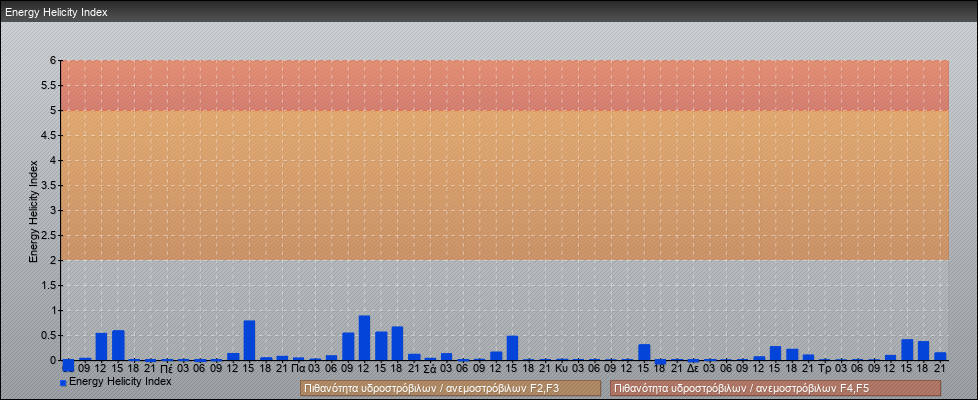Click the red F4,F5 probability legend box
978x400 pixels.
click(x=775, y=389)
